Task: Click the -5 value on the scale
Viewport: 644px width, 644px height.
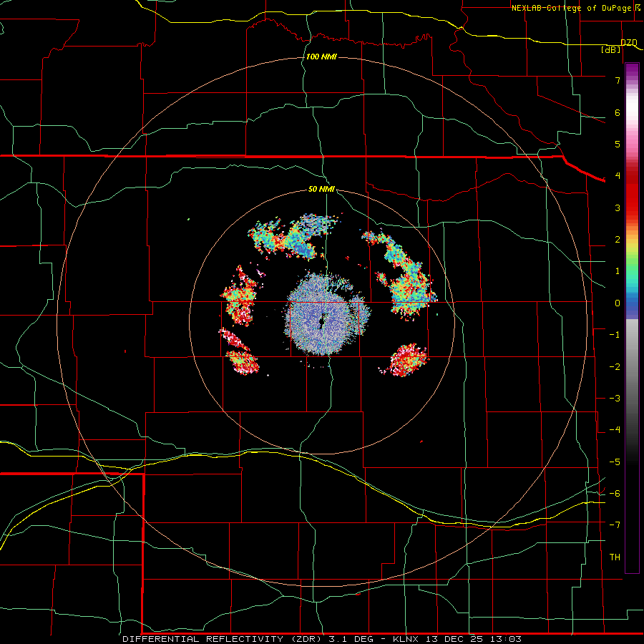Action: click(x=615, y=462)
